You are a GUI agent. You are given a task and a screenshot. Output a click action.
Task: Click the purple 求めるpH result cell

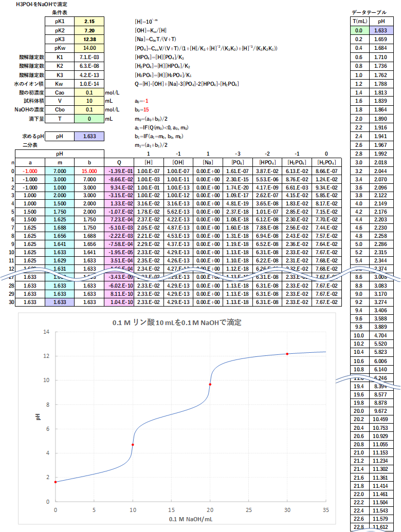pyautogui.click(x=89, y=136)
